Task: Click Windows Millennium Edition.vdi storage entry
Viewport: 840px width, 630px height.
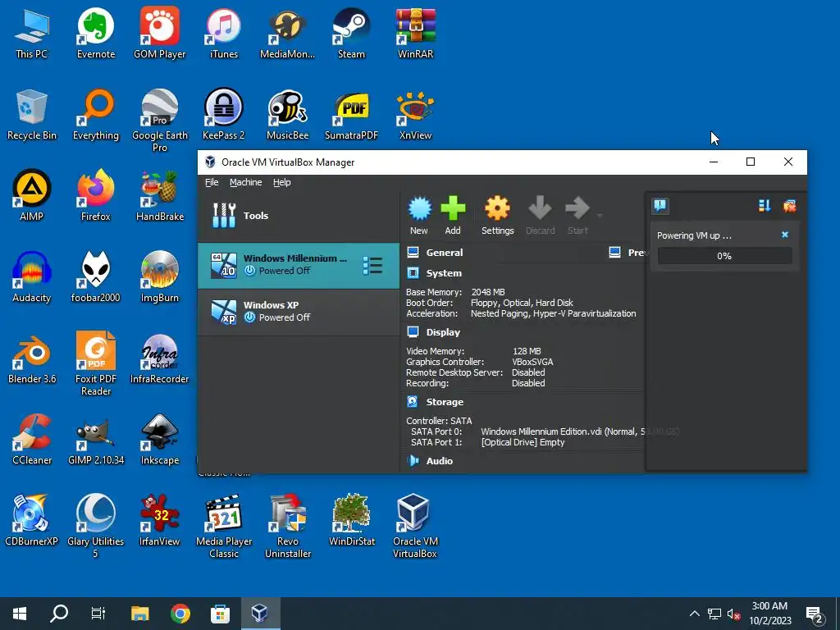Action: (x=580, y=431)
